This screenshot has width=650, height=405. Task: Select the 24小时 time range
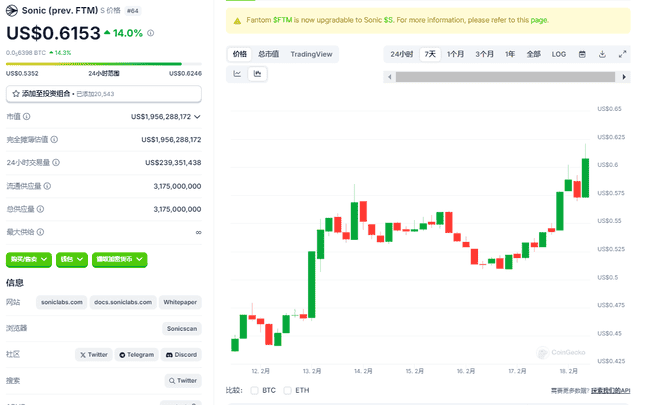(402, 54)
